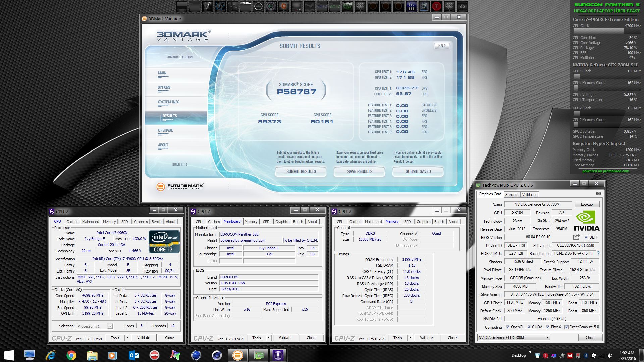Image resolution: width=644 pixels, height=362 pixels.
Task: Open the GPU selection dropdown in GPU-Z
Action: click(x=547, y=338)
